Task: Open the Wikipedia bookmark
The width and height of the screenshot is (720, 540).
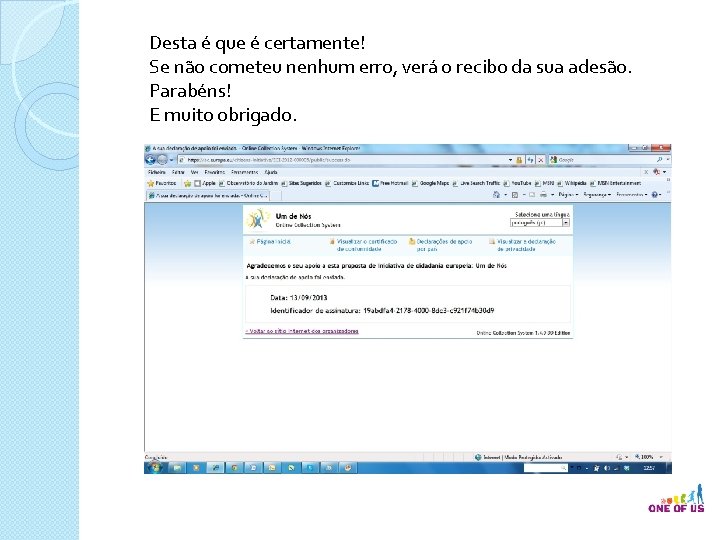Action: coord(572,183)
